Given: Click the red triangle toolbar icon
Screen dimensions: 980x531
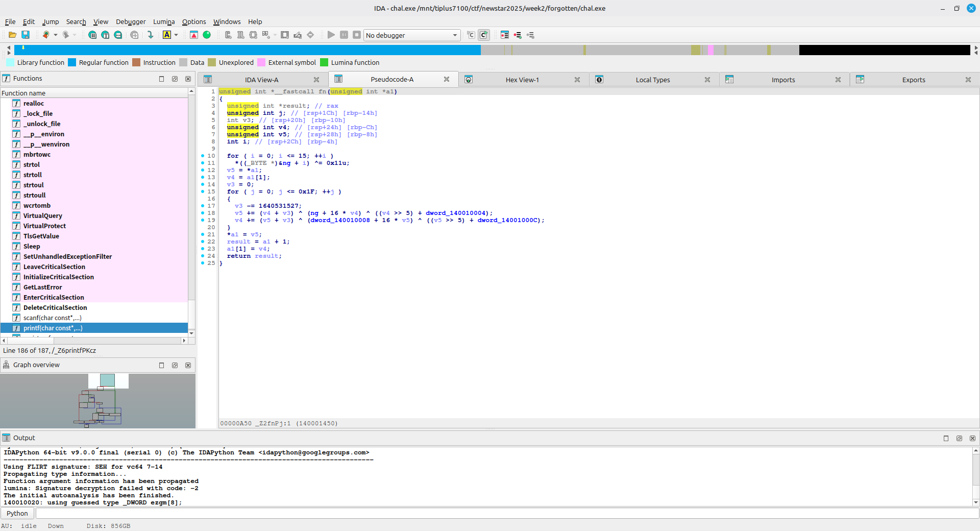Looking at the screenshot, I should click(x=194, y=35).
